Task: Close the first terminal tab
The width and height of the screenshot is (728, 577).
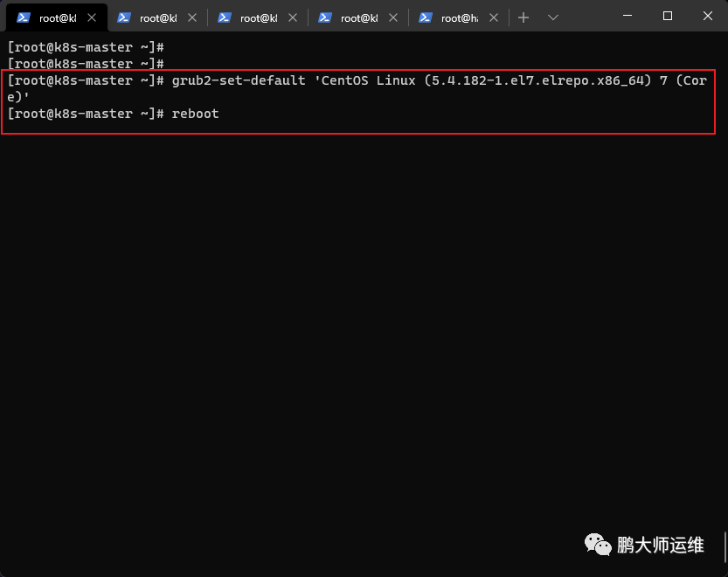Action: coord(92,17)
